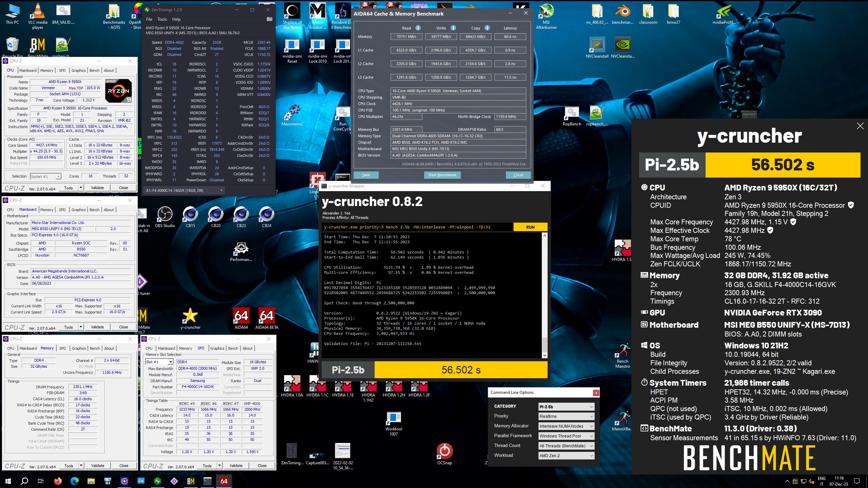Viewport: 868px width, 488px height.
Task: Click ZenTimings screenshot camera icon
Action: [270, 19]
